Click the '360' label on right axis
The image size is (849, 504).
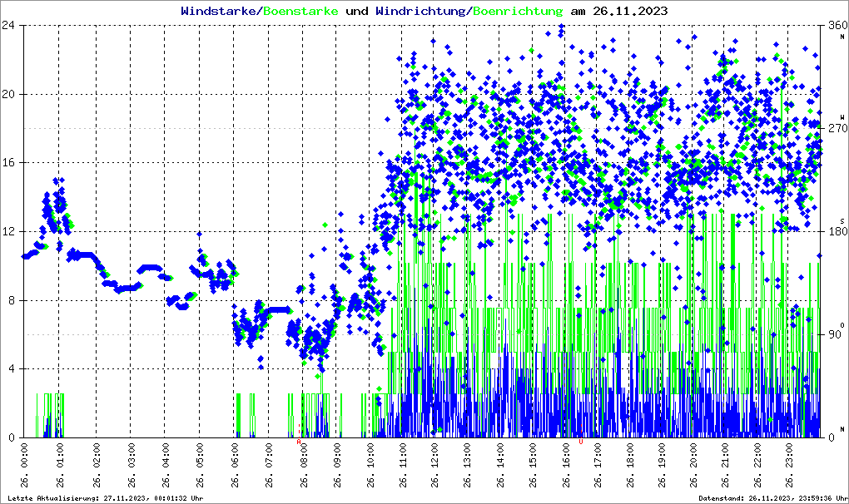833,25
